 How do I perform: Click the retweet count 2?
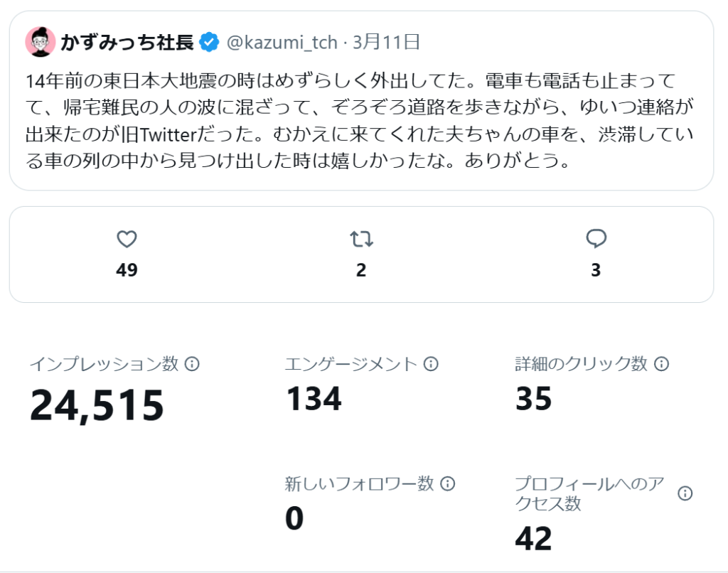click(361, 270)
